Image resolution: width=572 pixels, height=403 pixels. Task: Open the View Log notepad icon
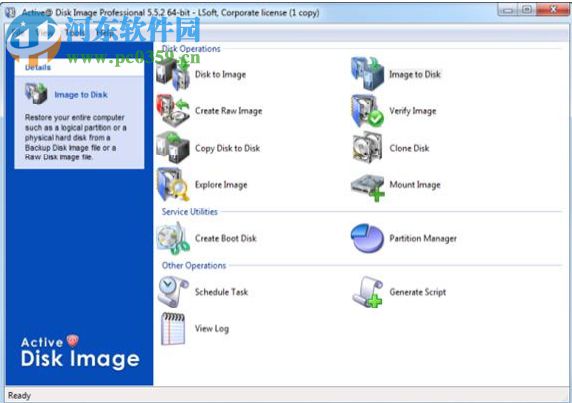[x=173, y=329]
